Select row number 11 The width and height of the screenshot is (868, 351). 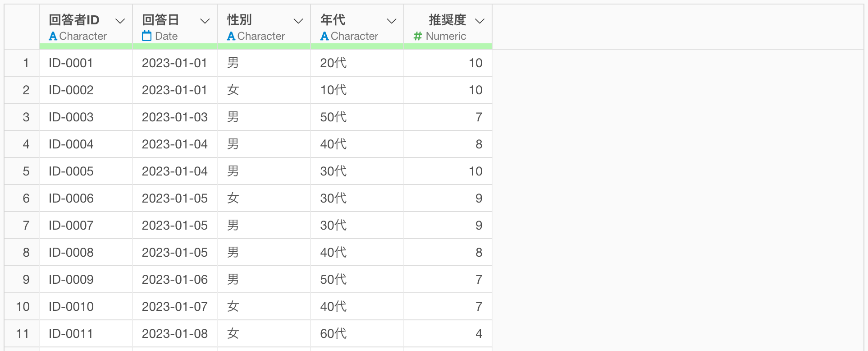(23, 334)
